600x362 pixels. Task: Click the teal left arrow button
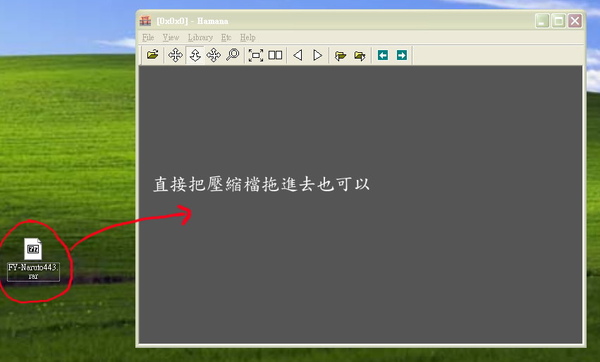[383, 55]
